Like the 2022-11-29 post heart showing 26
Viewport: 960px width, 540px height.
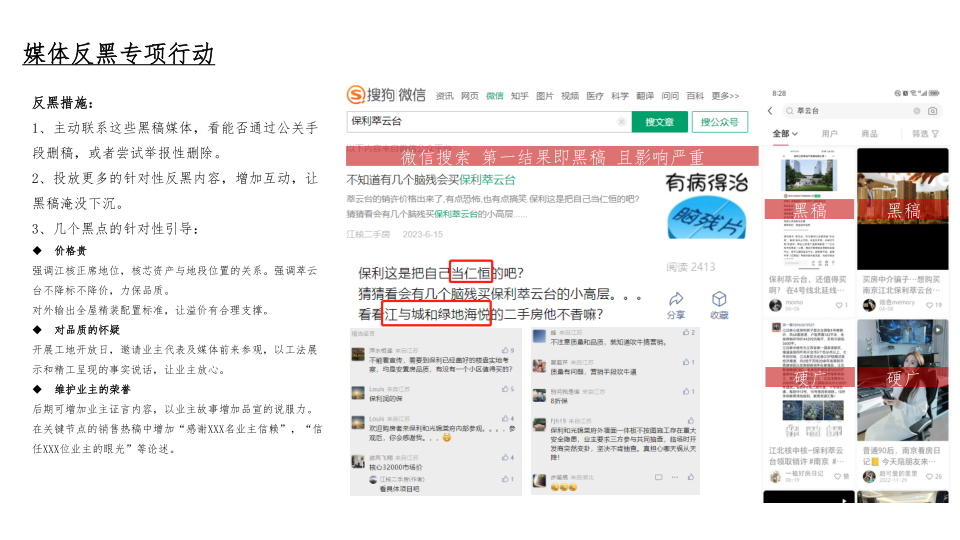tap(929, 476)
